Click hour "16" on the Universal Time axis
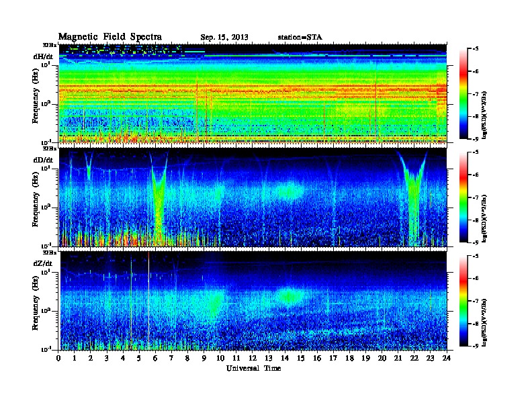532x411 pixels. [317, 358]
